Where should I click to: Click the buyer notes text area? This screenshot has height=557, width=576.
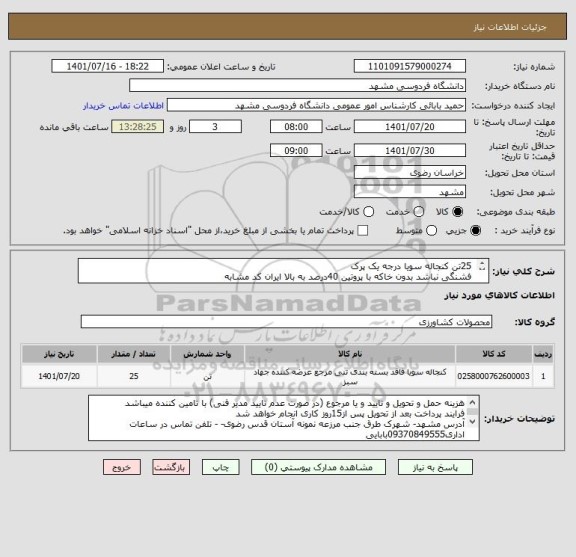pyautogui.click(x=284, y=418)
